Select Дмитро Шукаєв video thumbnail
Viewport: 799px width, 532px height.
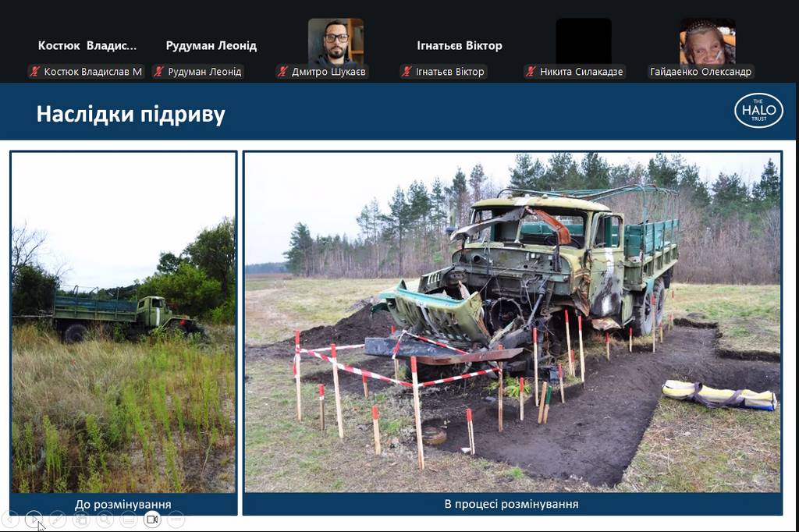(336, 41)
